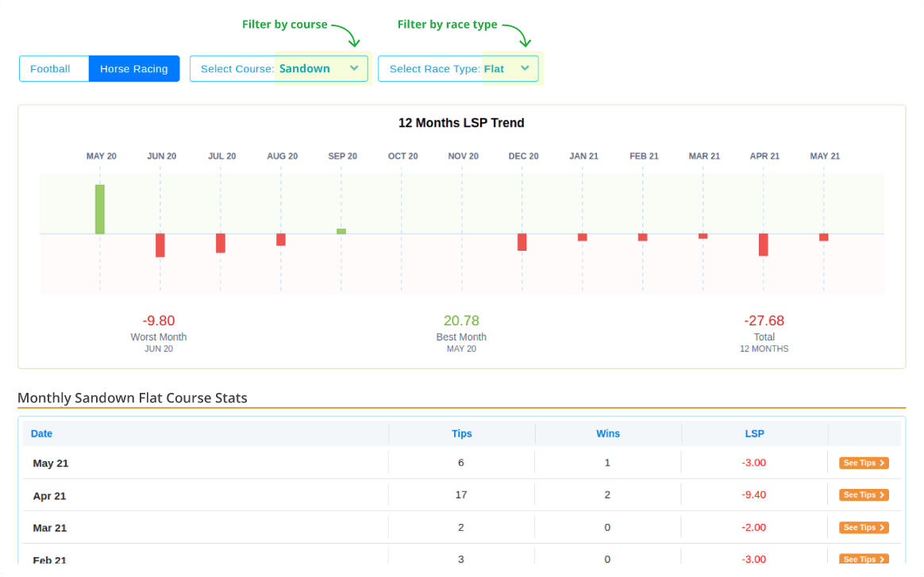
Task: Switch to the Football tab
Action: (50, 69)
